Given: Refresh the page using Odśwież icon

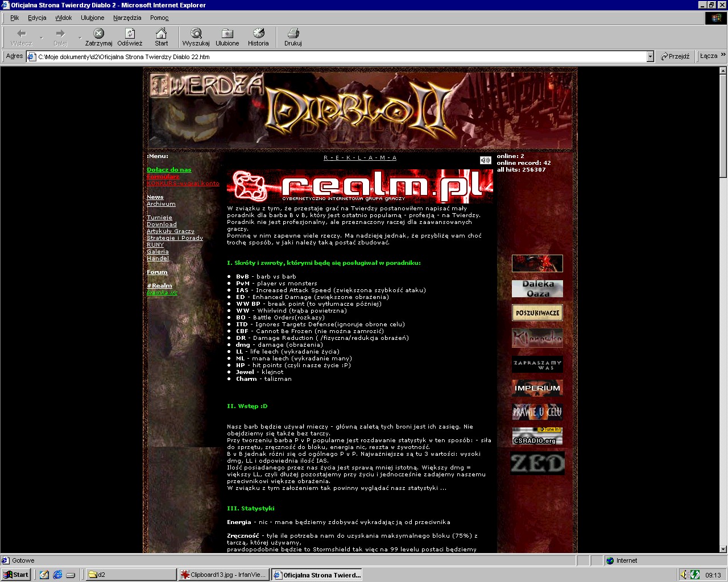Looking at the screenshot, I should 130,34.
